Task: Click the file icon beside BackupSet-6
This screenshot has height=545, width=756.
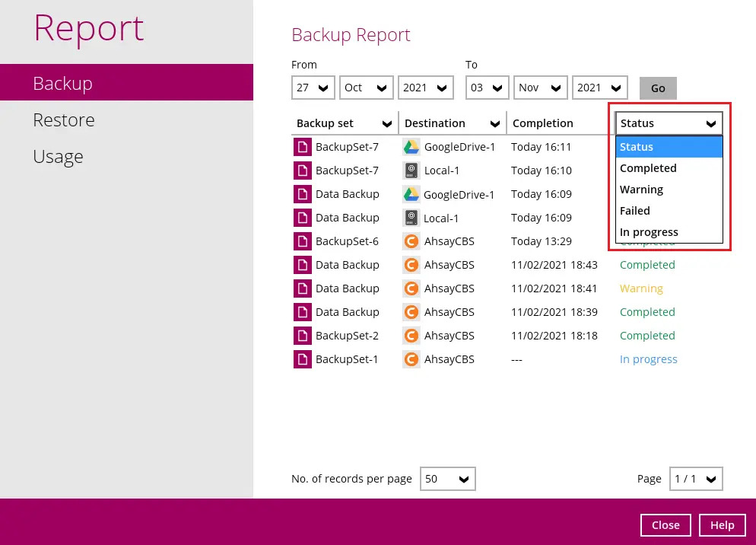Action: pyautogui.click(x=303, y=241)
